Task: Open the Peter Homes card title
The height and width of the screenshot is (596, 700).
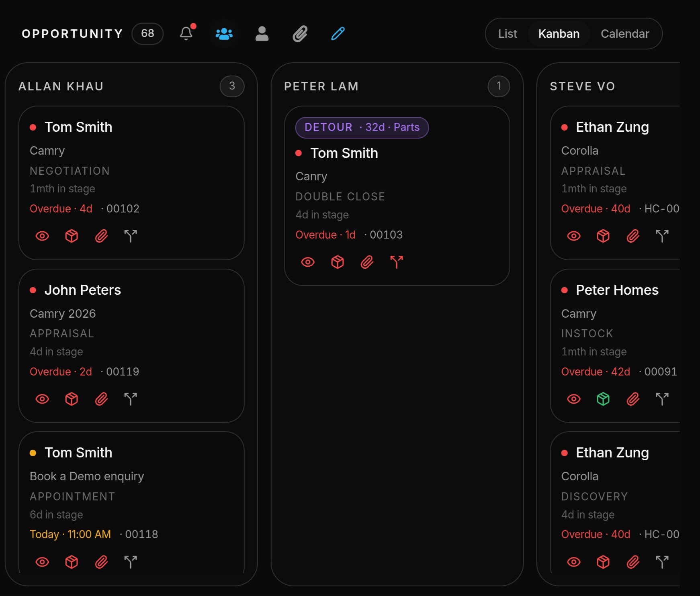Action: [x=617, y=290]
